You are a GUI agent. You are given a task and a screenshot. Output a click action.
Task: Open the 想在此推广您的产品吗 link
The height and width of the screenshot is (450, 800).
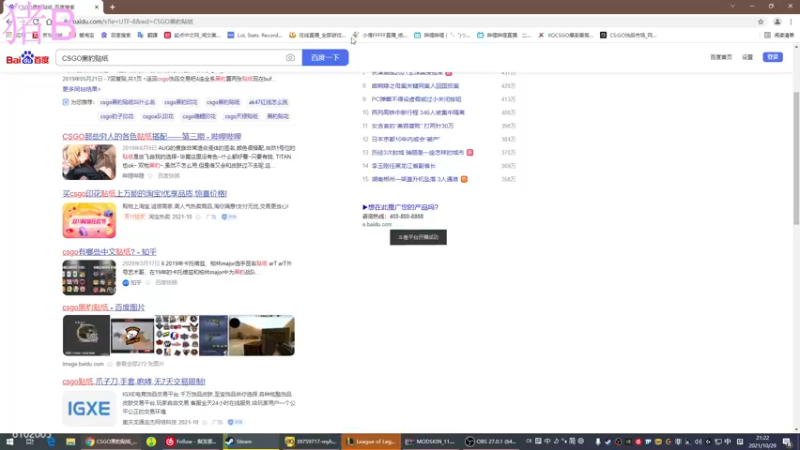401,207
